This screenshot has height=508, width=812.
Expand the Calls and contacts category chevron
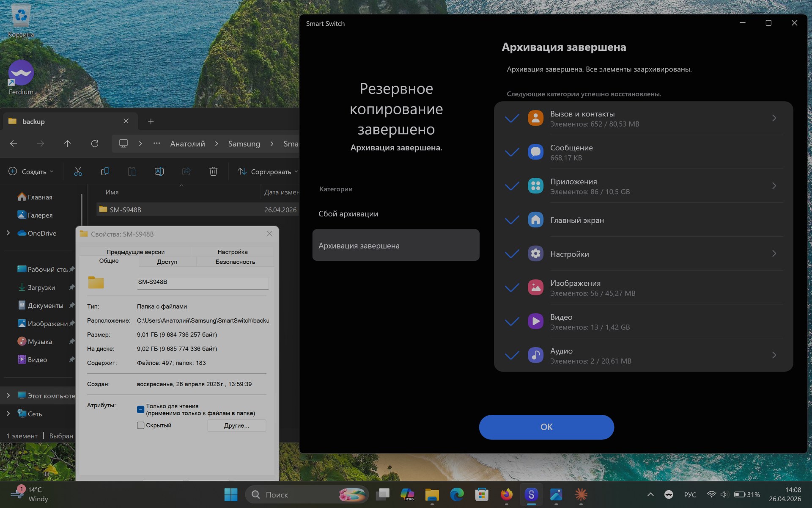click(774, 118)
